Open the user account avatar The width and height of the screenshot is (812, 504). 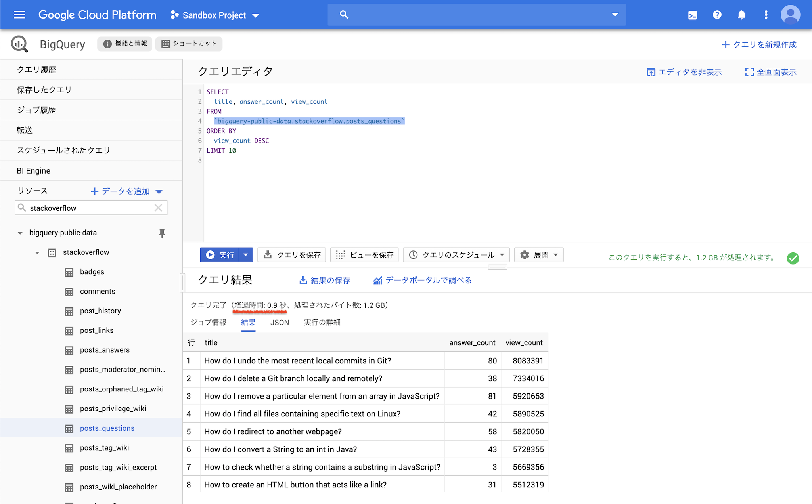click(x=790, y=15)
